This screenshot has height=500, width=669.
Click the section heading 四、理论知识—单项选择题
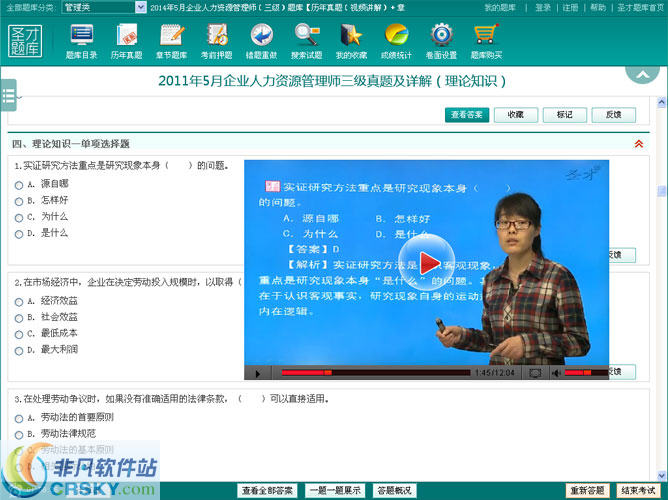click(x=71, y=144)
